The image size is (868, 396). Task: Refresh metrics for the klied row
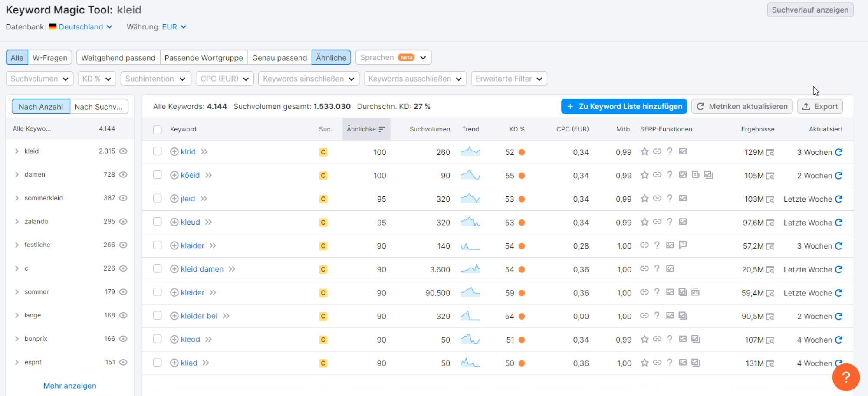(x=839, y=363)
